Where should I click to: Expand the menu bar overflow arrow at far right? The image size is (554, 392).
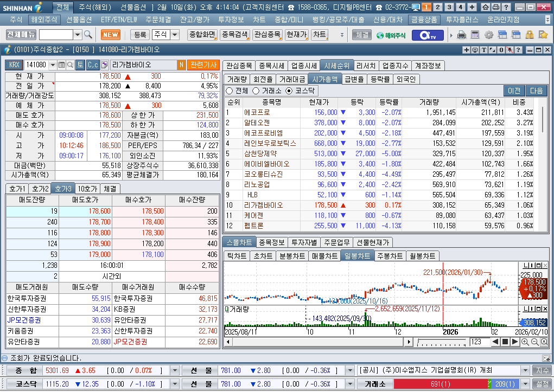[547, 20]
